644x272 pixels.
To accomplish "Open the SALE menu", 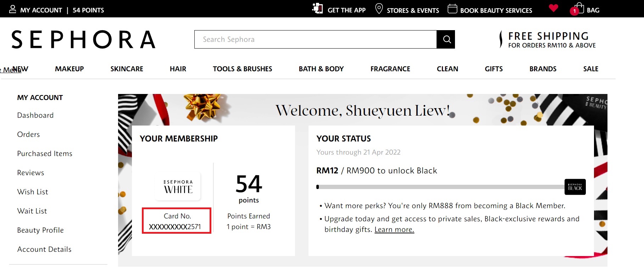I will coord(591,69).
